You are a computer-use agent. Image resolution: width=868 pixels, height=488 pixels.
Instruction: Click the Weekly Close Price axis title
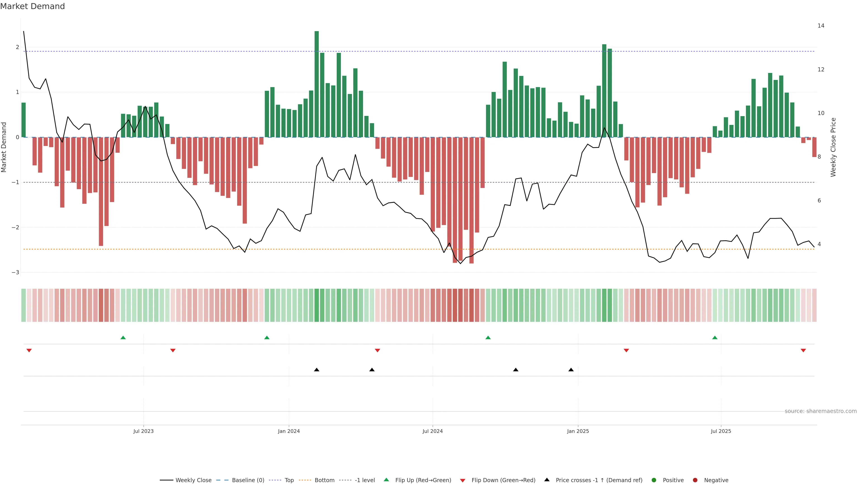pyautogui.click(x=833, y=147)
